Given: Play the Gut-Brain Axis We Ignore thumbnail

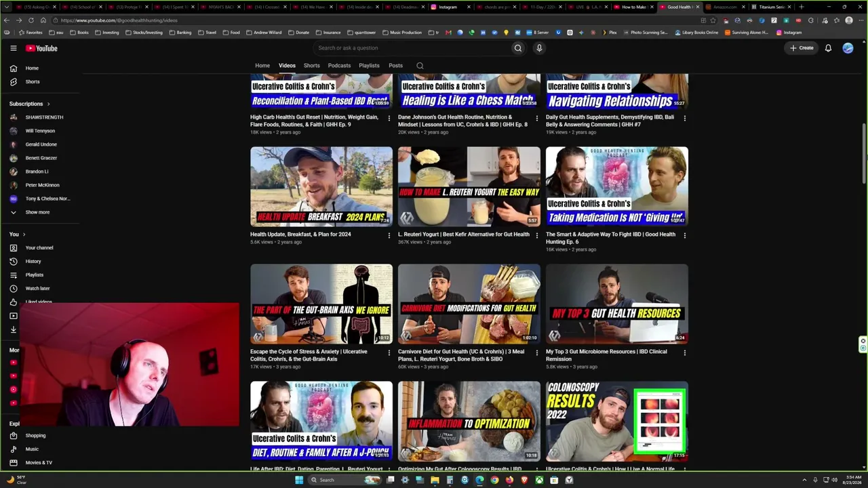Looking at the screenshot, I should click(x=321, y=304).
